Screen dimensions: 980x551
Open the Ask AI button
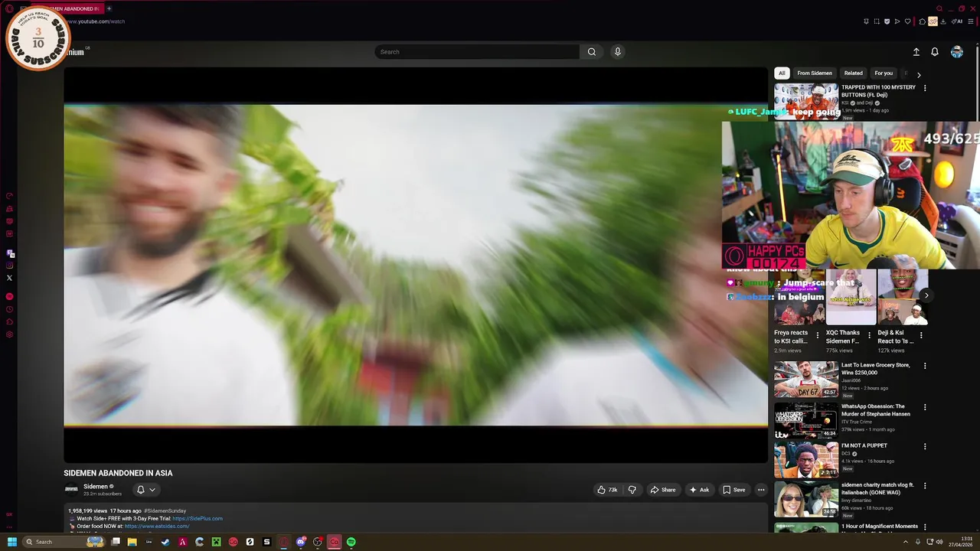[699, 490]
